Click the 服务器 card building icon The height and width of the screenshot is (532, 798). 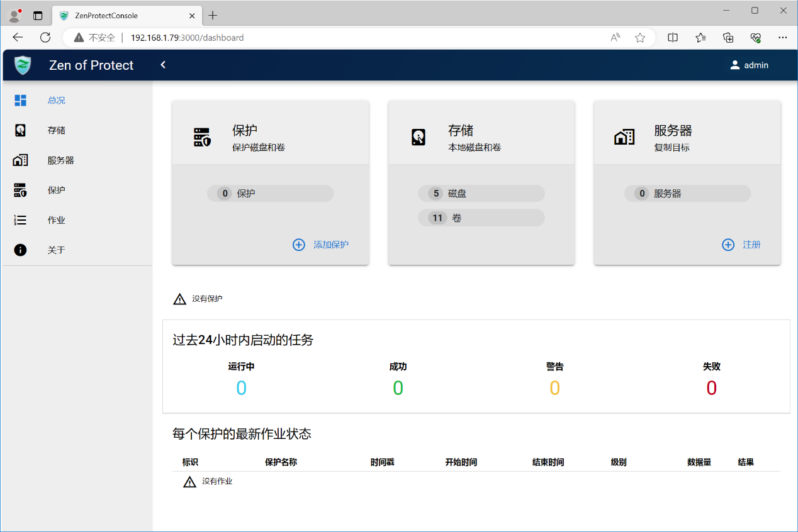(x=624, y=137)
